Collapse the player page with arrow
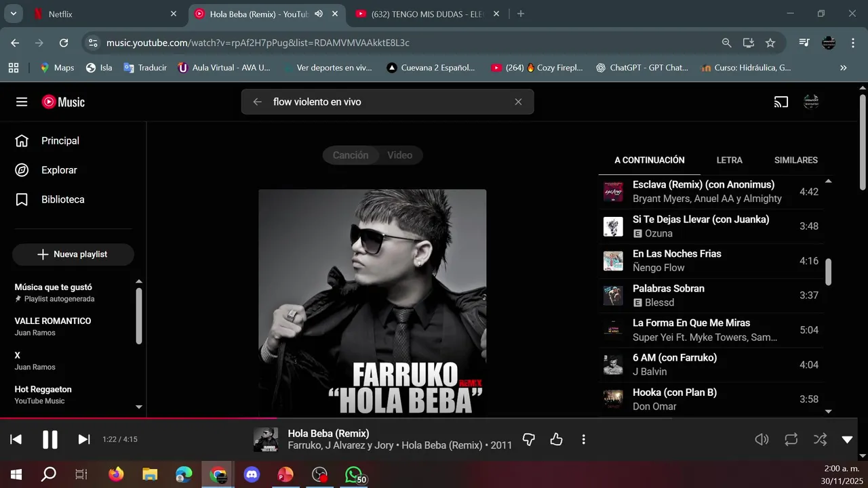Image resolution: width=868 pixels, height=488 pixels. [x=847, y=439]
